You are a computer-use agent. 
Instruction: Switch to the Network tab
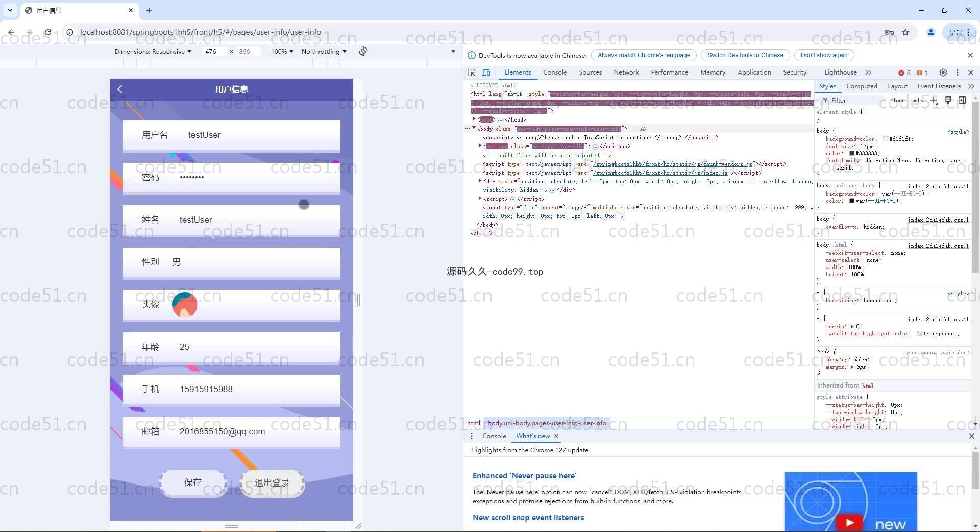pos(626,72)
